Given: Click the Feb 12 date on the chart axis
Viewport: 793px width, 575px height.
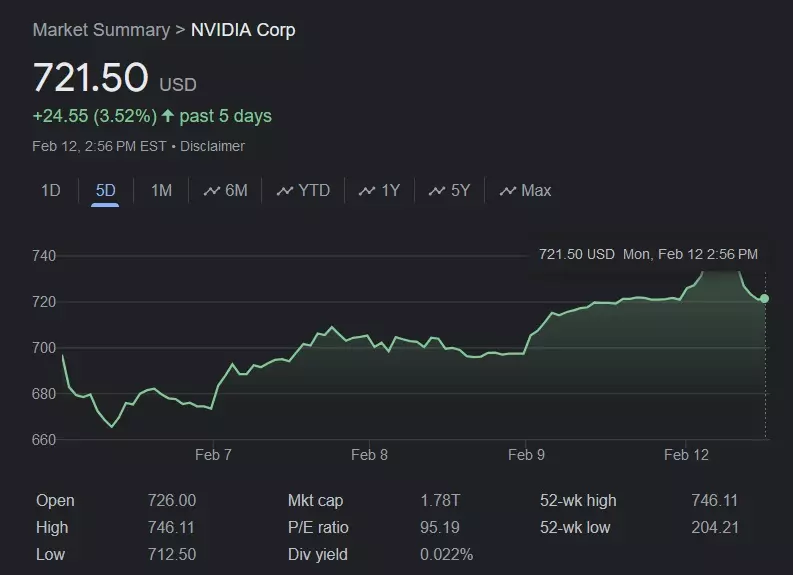Looking at the screenshot, I should pyautogui.click(x=686, y=455).
